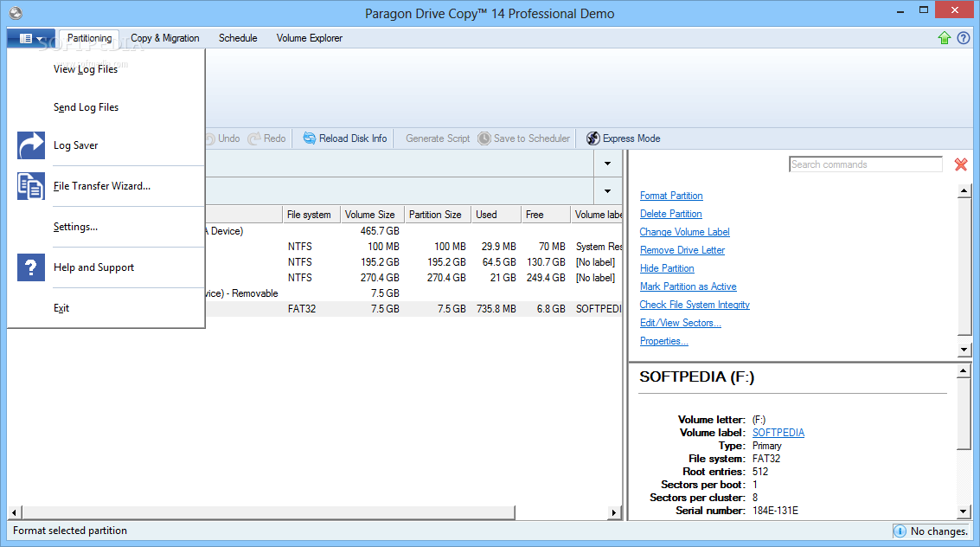Open the Volume Explorer tab

coord(310,38)
